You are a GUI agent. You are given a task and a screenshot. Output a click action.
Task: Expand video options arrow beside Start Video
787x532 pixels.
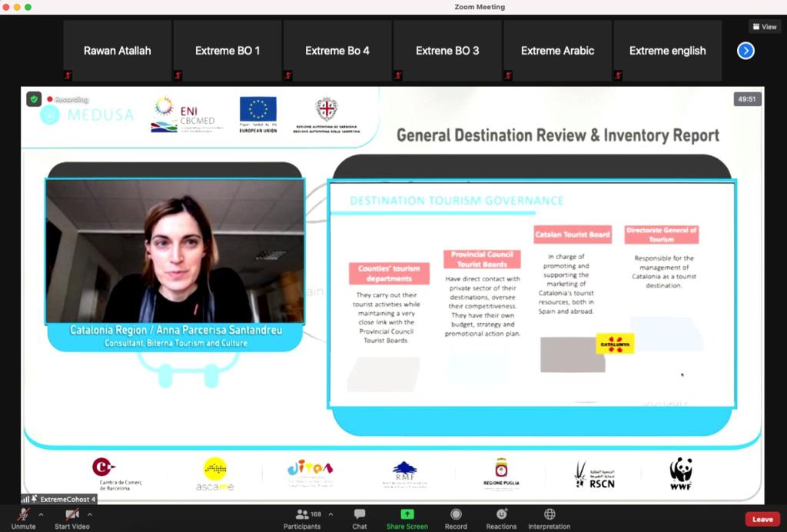(x=90, y=514)
